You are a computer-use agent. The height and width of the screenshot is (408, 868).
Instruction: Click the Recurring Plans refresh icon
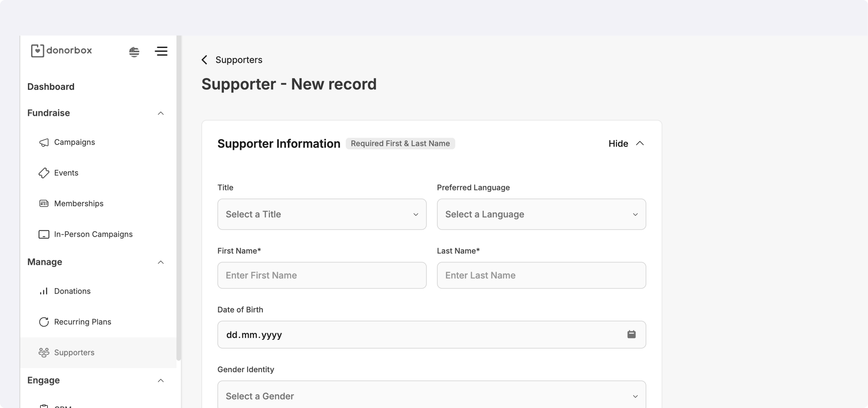click(44, 322)
